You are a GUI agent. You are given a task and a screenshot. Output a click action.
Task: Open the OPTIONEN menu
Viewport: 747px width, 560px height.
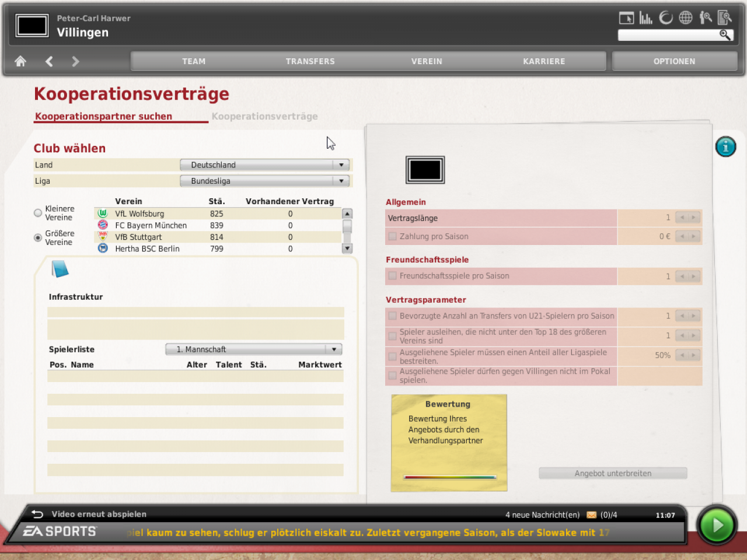[x=675, y=61]
